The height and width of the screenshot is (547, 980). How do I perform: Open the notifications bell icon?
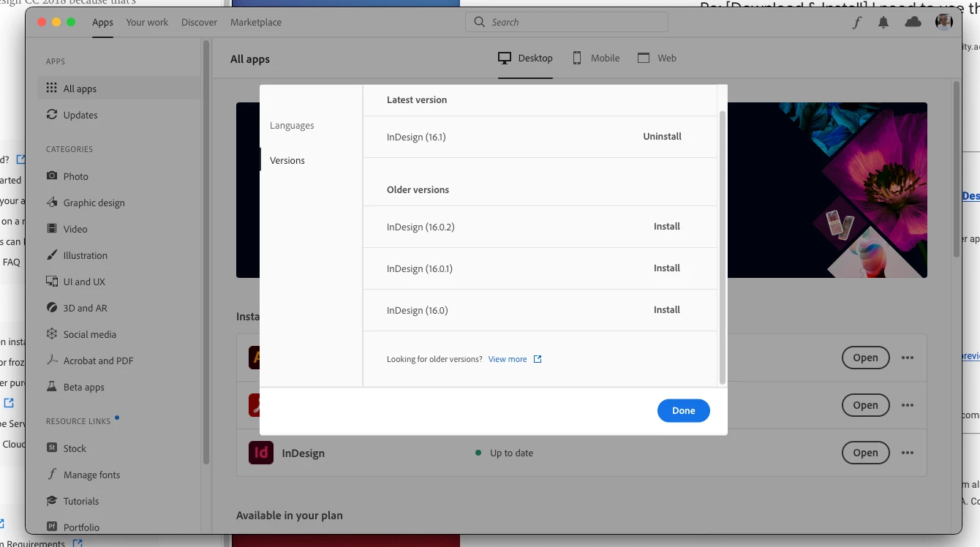pyautogui.click(x=883, y=22)
